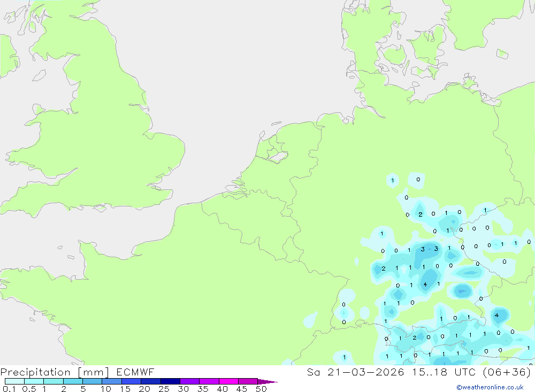Click the '15' legend scale label
The width and height of the screenshot is (535, 392).
(125, 389)
